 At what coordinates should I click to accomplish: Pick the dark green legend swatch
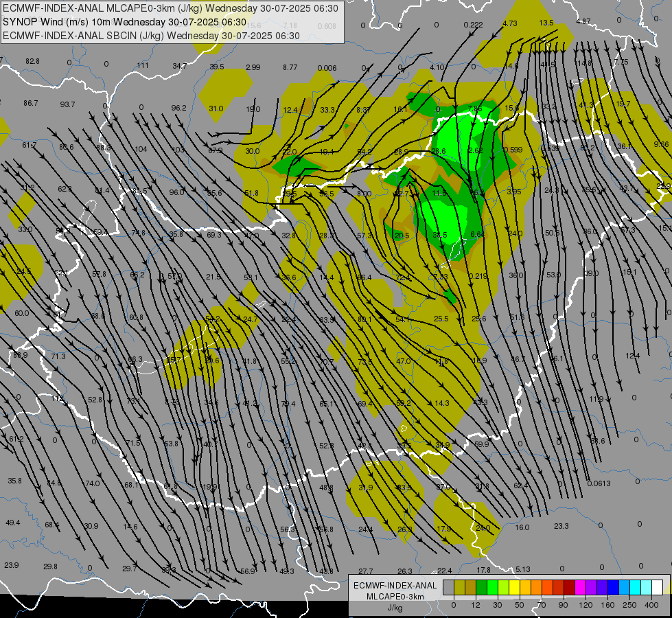pyautogui.click(x=481, y=588)
